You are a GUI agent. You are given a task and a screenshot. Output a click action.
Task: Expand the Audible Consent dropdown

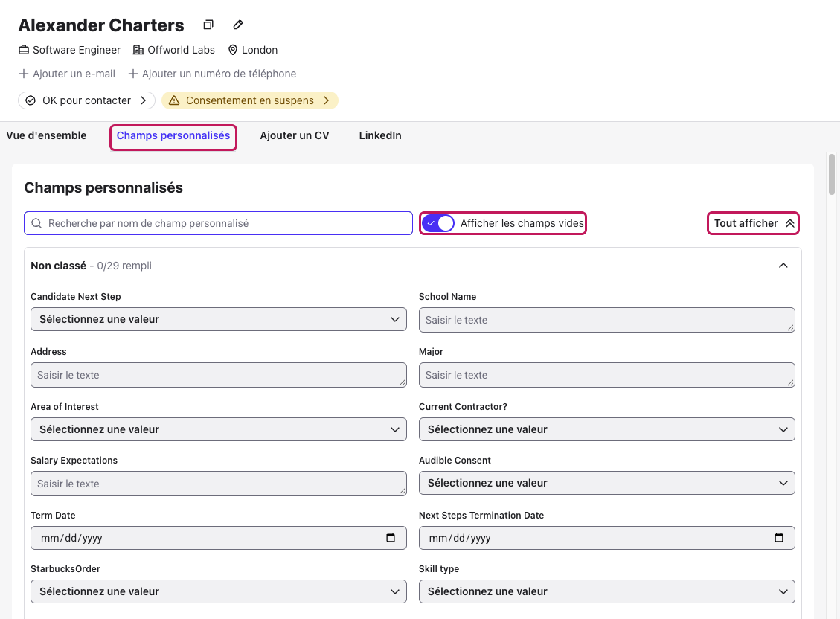[x=607, y=483]
